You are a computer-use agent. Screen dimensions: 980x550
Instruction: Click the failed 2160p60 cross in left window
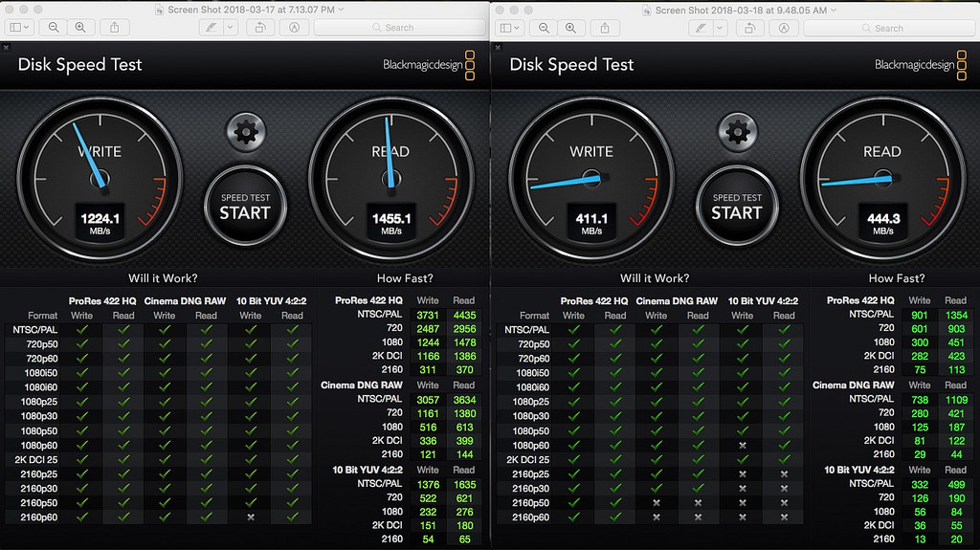251,517
